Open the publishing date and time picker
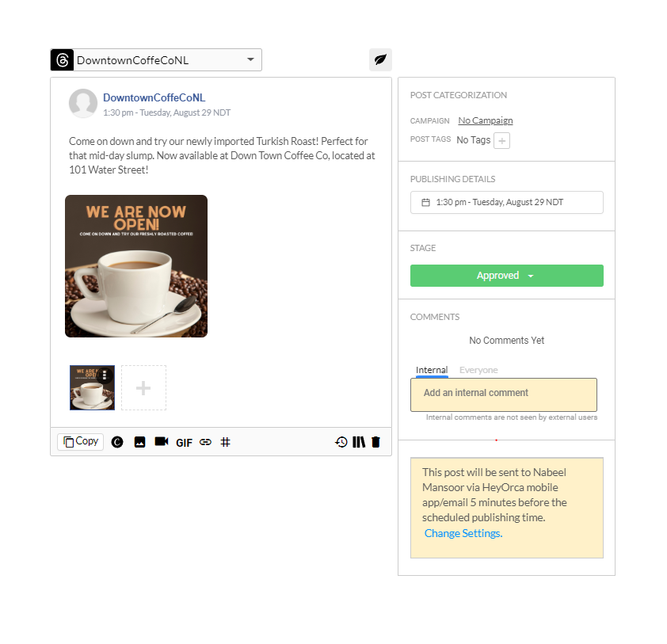The image size is (667, 644). coord(507,203)
